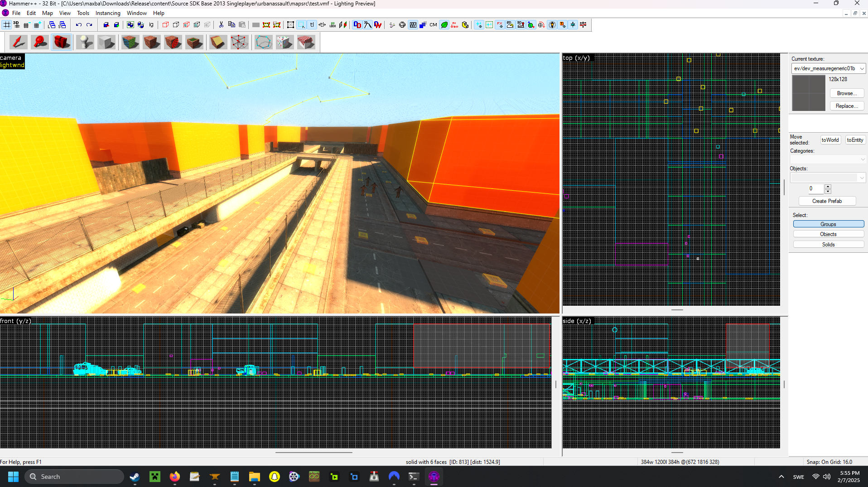Carve with selected objects icon
Image resolution: width=868 pixels, height=487 pixels.
(x=106, y=25)
